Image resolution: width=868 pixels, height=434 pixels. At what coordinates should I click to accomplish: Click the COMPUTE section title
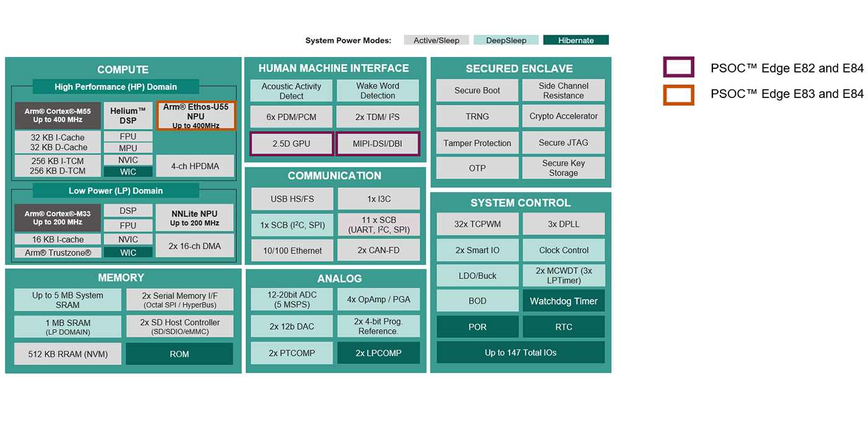pyautogui.click(x=123, y=69)
